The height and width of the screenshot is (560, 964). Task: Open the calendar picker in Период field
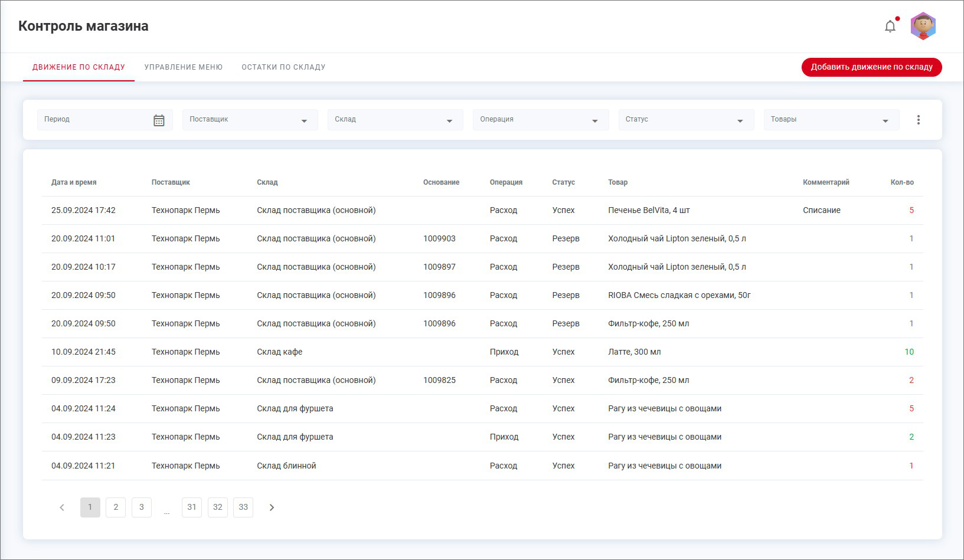coord(159,120)
